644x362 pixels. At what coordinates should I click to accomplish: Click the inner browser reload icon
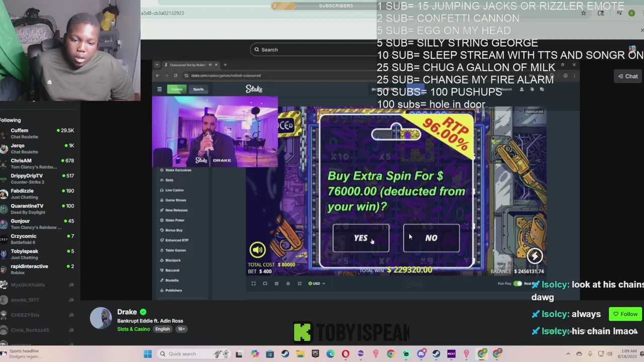tap(175, 75)
